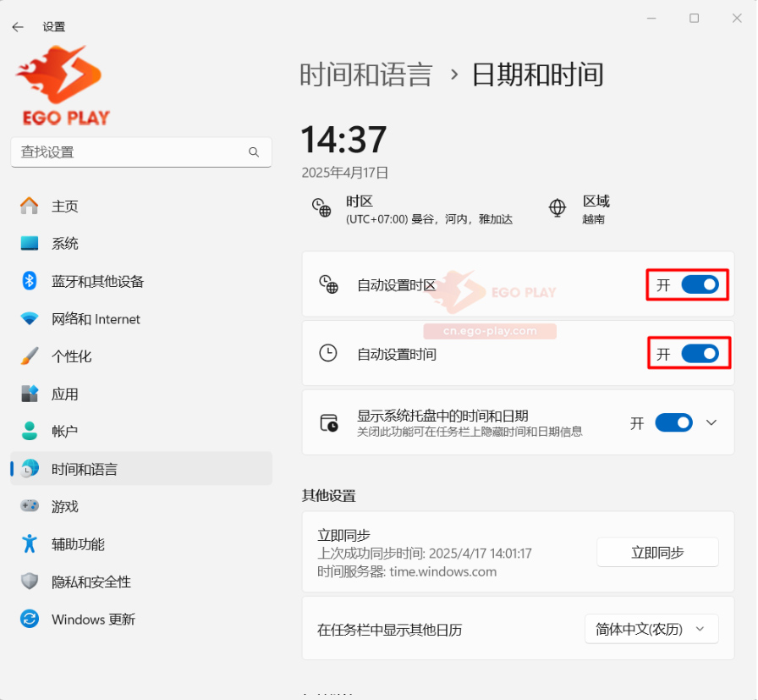Click the Time and Language globe-clock icon
Screen dimensions: 758x700
coord(30,469)
